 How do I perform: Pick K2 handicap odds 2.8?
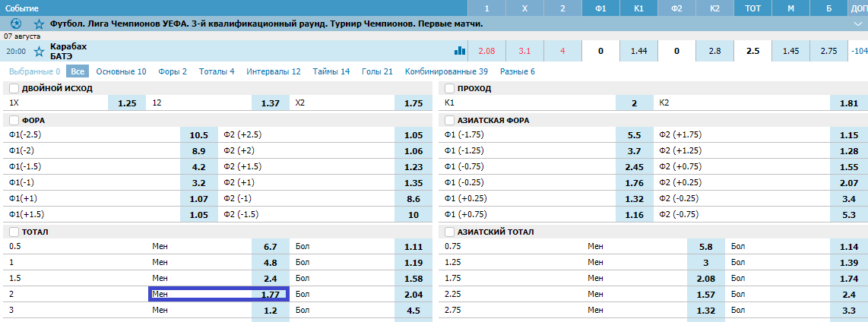714,51
